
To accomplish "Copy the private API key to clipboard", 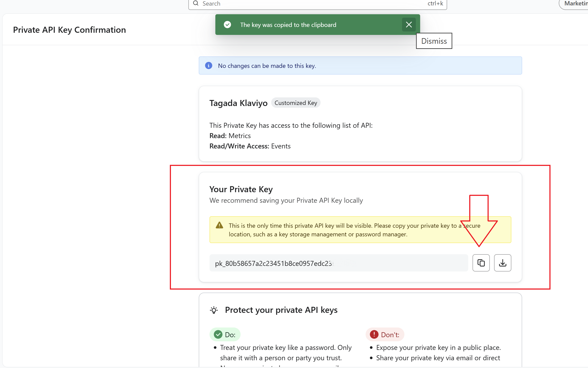I will 481,263.
